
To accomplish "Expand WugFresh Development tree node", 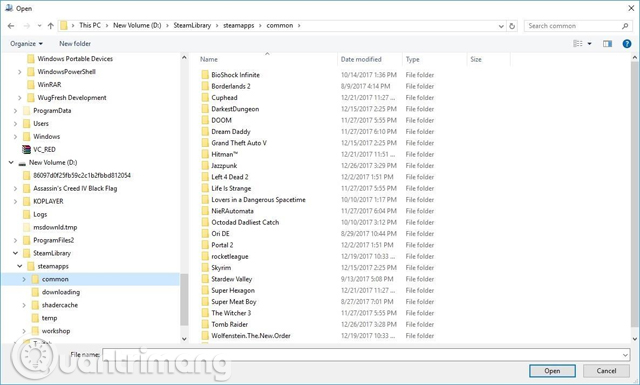I will tap(19, 98).
